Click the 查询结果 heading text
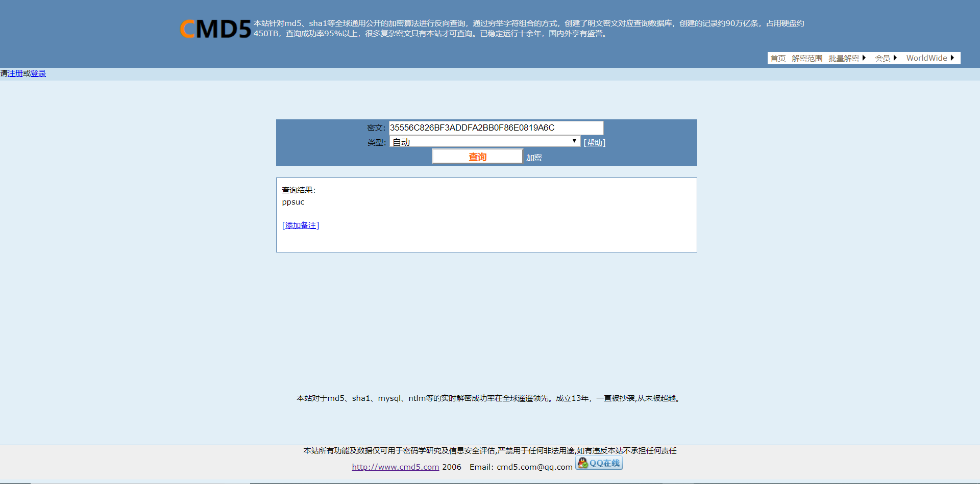This screenshot has height=484, width=980. [299, 190]
